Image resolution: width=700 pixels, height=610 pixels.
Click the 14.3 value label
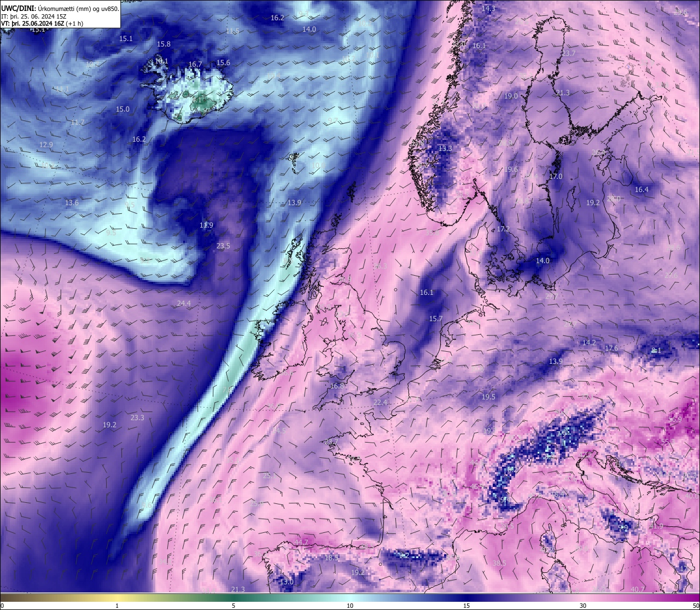coord(488,9)
